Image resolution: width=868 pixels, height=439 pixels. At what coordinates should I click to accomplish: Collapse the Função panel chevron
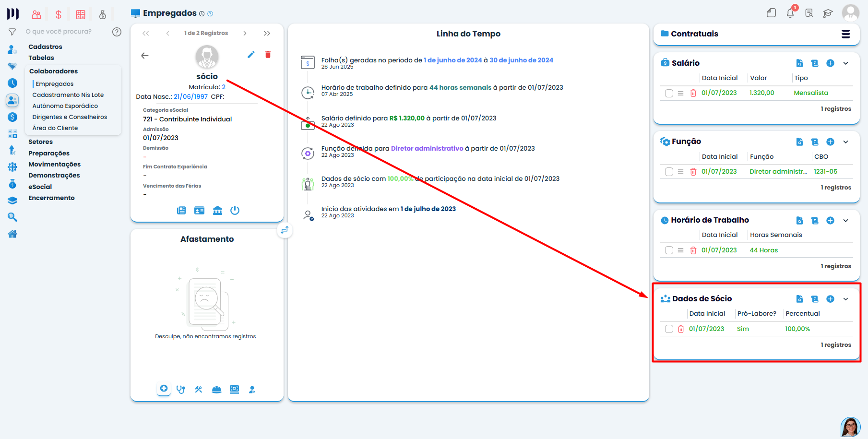[845, 142]
